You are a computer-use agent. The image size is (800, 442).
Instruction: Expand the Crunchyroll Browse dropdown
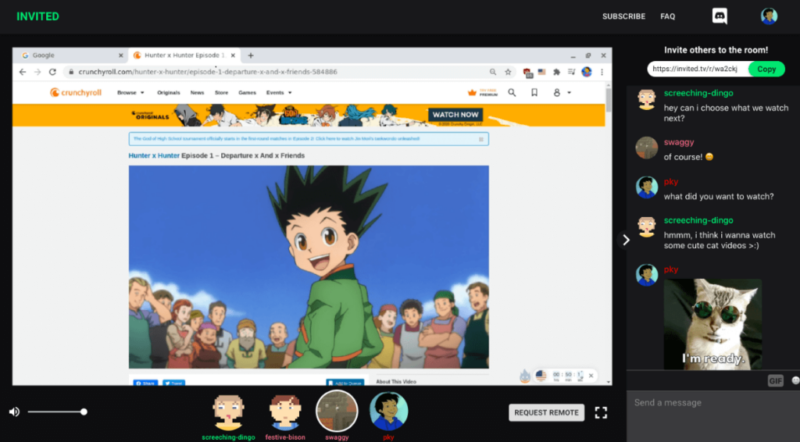point(129,92)
